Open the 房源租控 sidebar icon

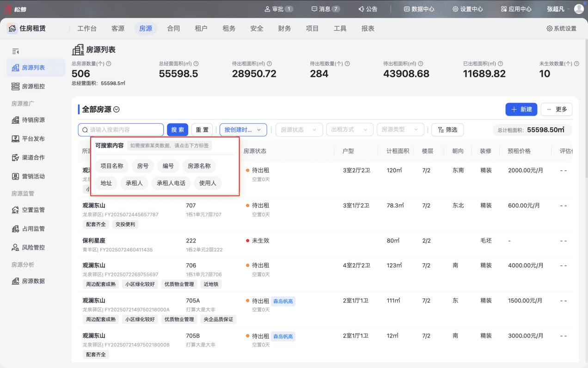tap(15, 87)
